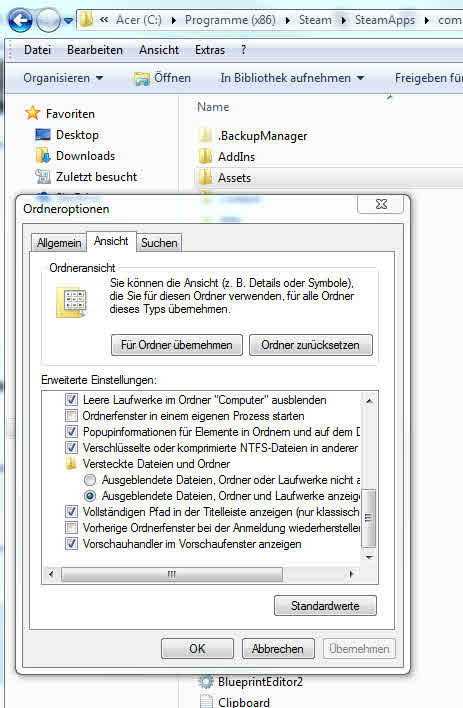Viewport: 463px width, 708px height.
Task: Close the Ordneroptionen dialog
Action: tap(381, 204)
